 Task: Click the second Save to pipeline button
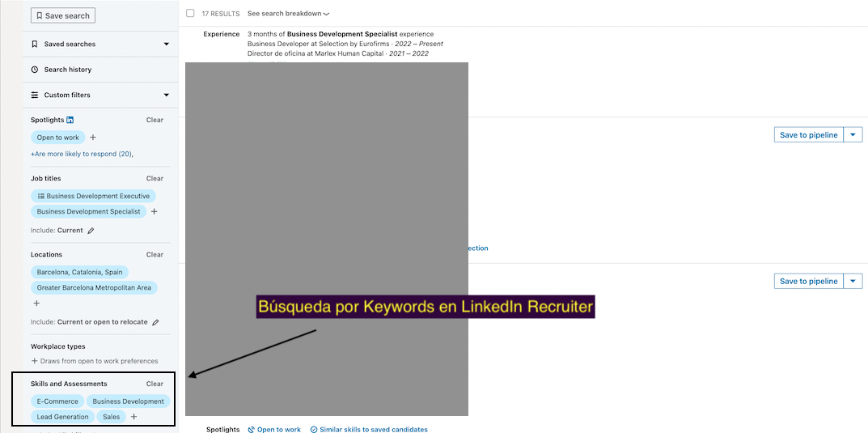pyautogui.click(x=808, y=282)
